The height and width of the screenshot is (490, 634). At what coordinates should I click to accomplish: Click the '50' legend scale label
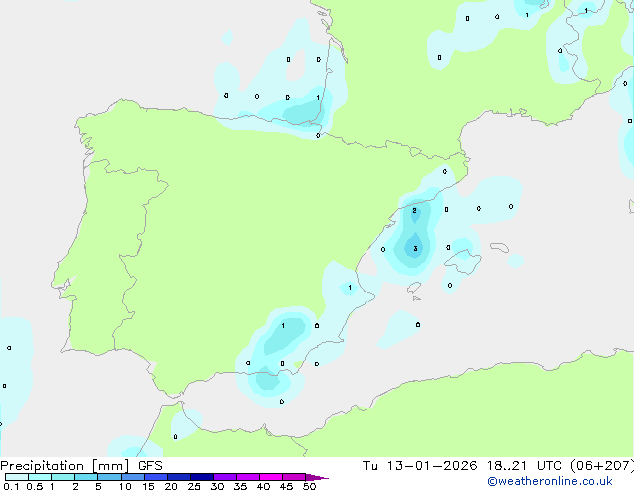point(309,486)
